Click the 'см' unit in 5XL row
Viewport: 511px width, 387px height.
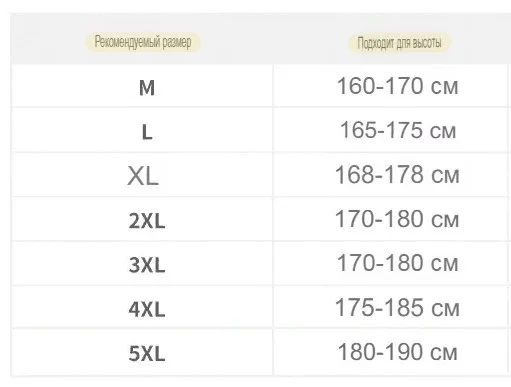(444, 353)
